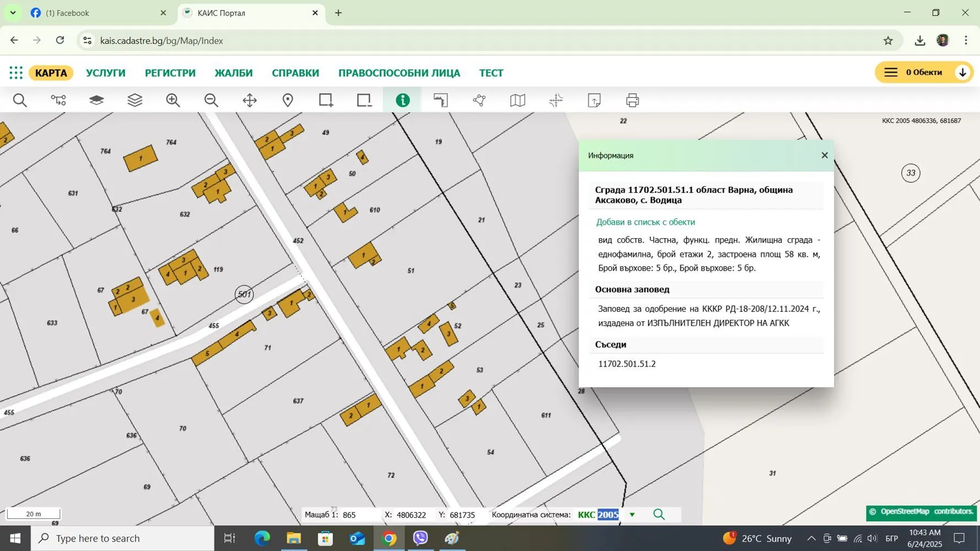Select the zoom in magnifier tool
Screen dimensions: 980x551
click(173, 100)
